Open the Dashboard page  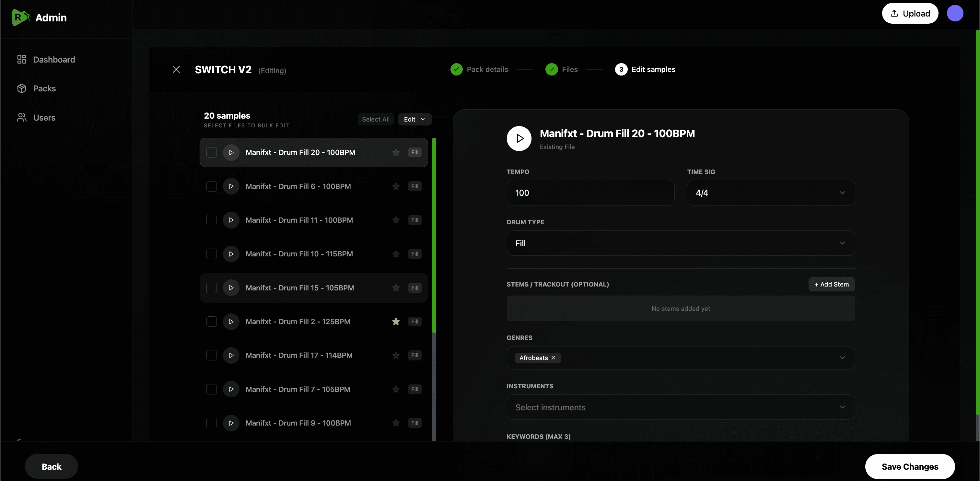tap(46, 59)
